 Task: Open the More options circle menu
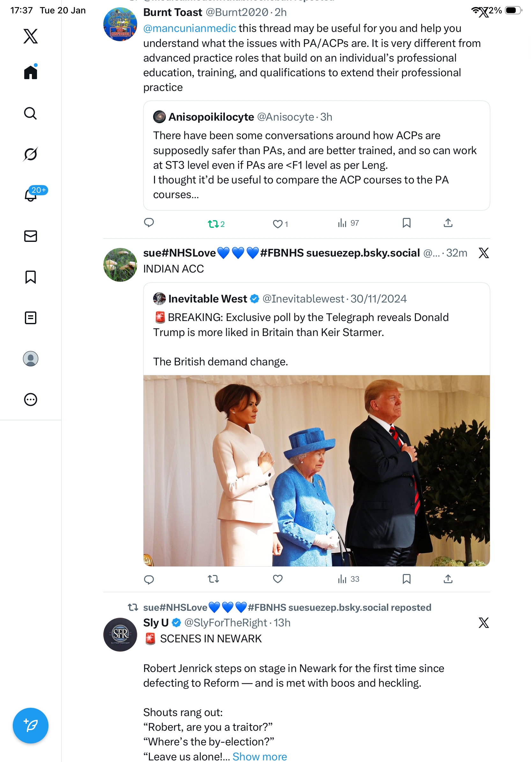[31, 400]
